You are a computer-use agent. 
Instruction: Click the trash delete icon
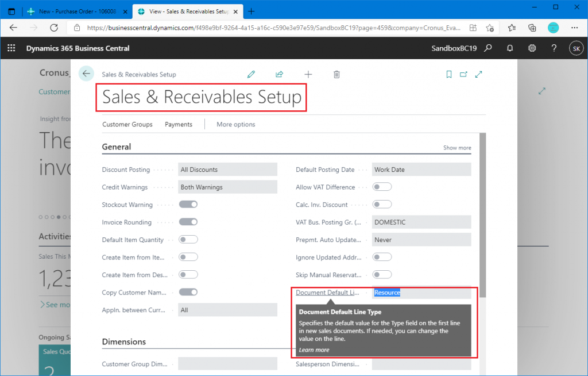pos(336,74)
